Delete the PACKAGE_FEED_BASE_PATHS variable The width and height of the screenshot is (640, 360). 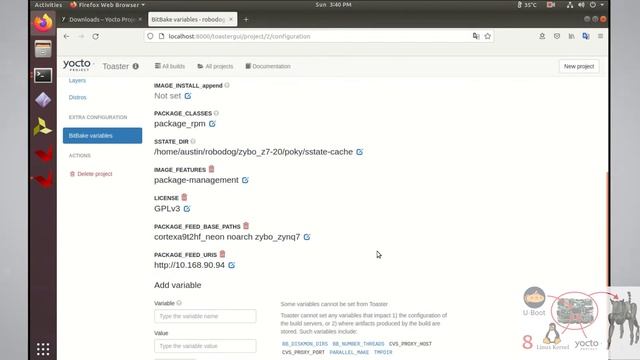pos(246,226)
